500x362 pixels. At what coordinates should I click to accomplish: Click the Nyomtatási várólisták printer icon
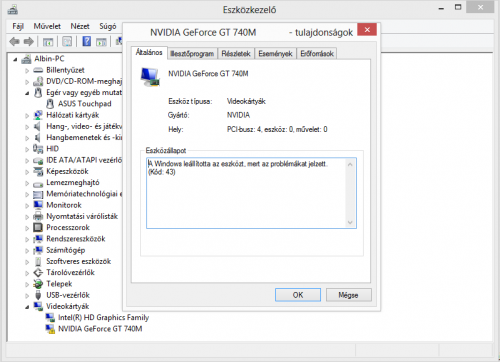(38, 216)
